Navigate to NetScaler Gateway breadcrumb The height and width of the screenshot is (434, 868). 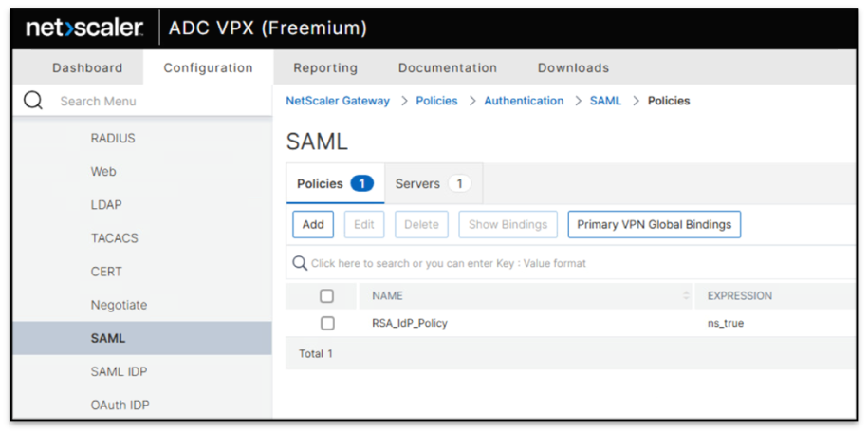tap(338, 101)
